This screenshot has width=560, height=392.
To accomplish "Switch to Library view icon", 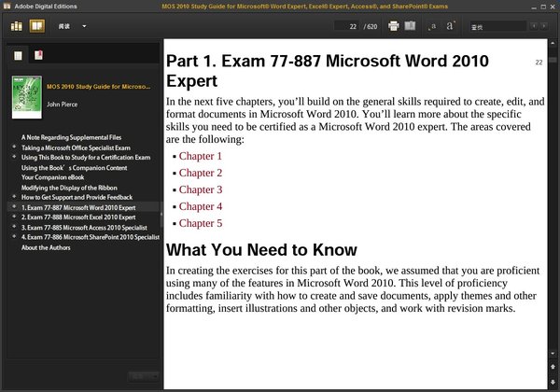I will (x=17, y=26).
